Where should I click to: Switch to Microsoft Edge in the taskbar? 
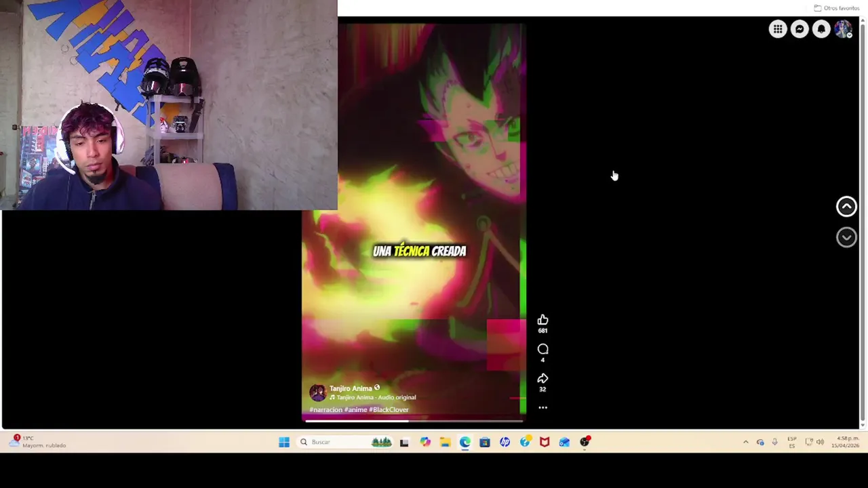tap(465, 442)
